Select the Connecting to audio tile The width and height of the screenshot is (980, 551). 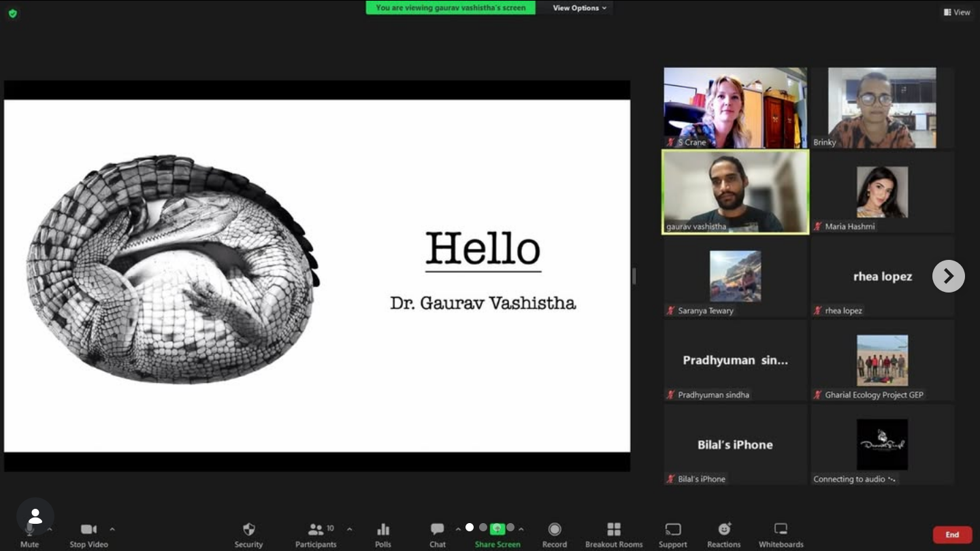click(882, 445)
